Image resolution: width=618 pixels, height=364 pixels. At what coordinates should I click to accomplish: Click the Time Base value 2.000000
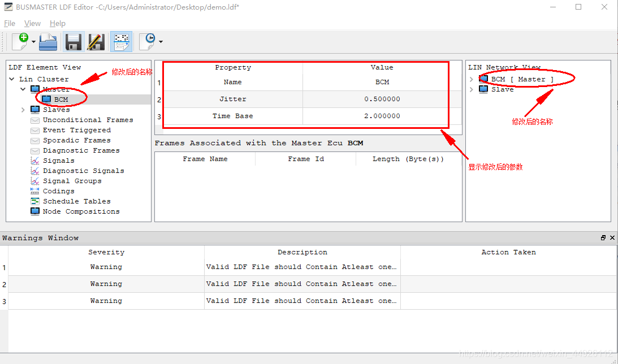pos(382,116)
